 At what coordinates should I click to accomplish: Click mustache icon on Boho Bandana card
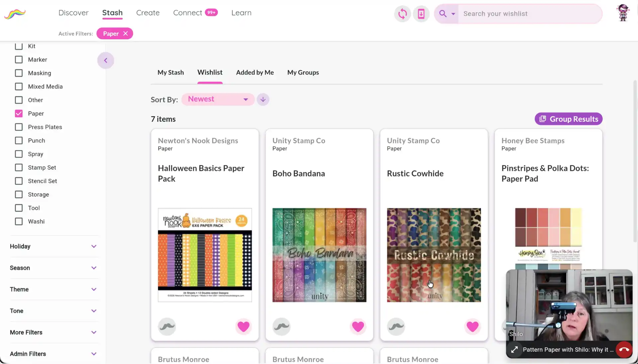point(281,326)
